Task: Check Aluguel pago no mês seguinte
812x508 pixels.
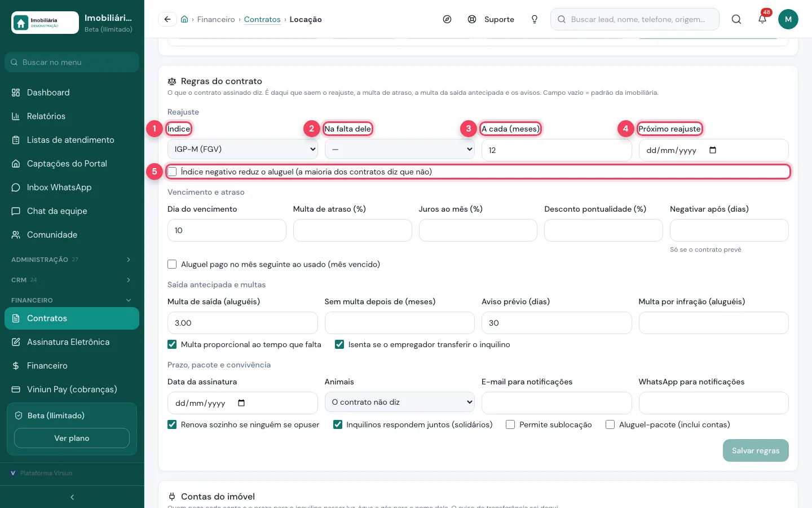Action: [x=172, y=264]
